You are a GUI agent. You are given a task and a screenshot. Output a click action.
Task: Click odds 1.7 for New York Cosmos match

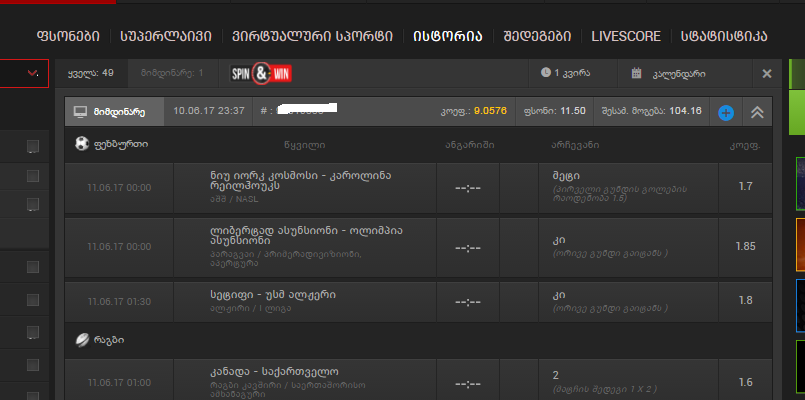click(745, 186)
